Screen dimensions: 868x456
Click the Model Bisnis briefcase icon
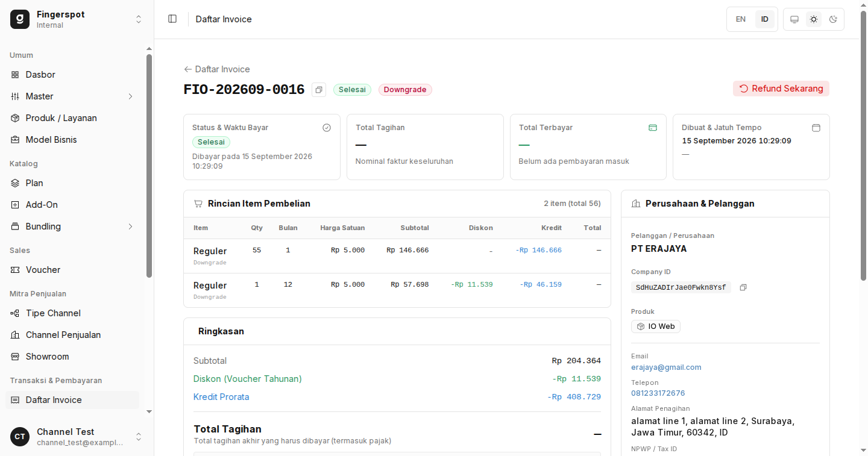coord(15,140)
